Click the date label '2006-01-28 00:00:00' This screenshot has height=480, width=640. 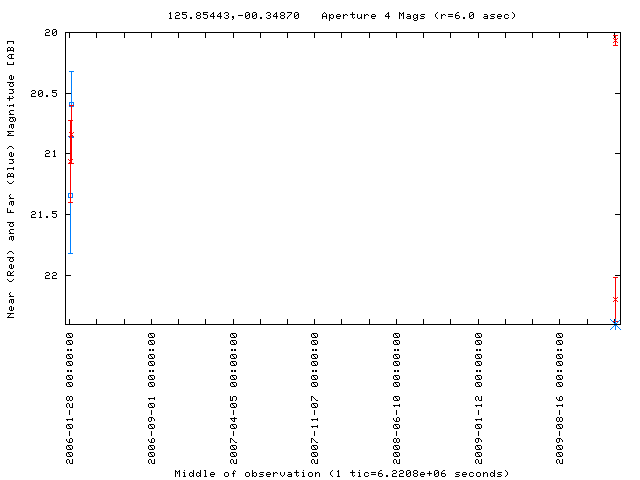click(x=70, y=398)
